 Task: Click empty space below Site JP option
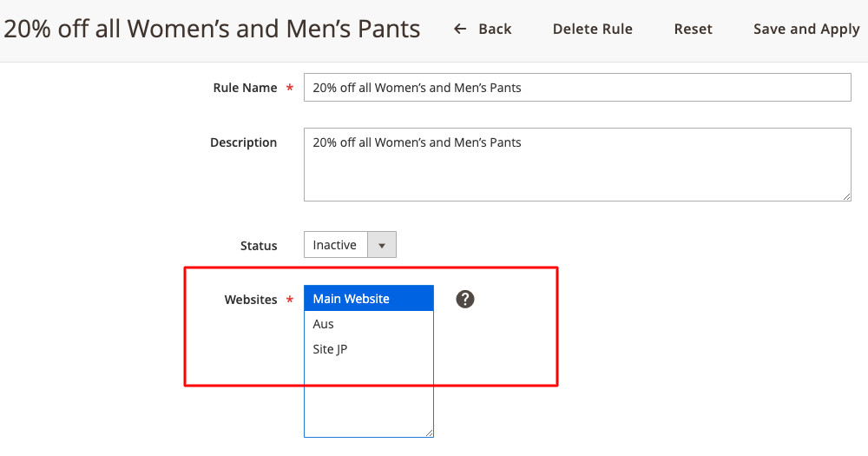click(369, 400)
